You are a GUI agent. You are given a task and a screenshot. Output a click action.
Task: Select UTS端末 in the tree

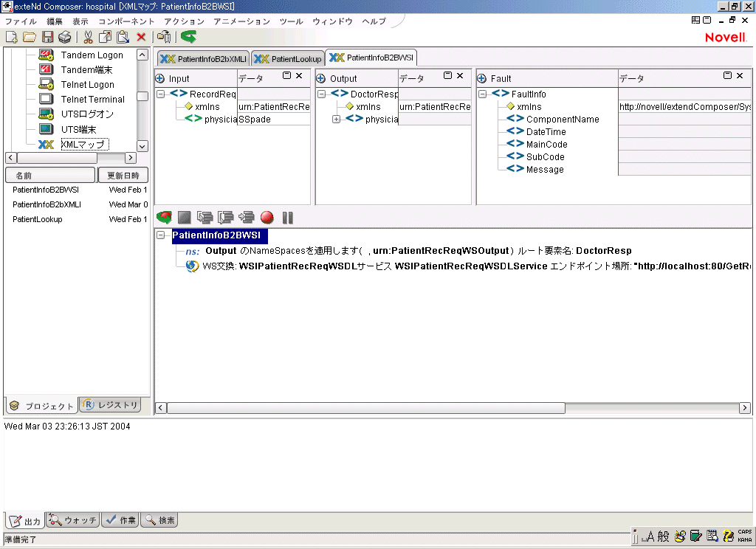coord(78,129)
